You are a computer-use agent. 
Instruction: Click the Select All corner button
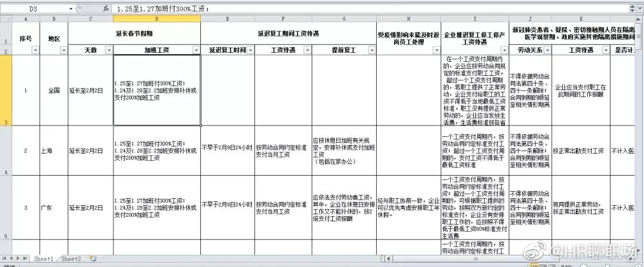coord(6,19)
